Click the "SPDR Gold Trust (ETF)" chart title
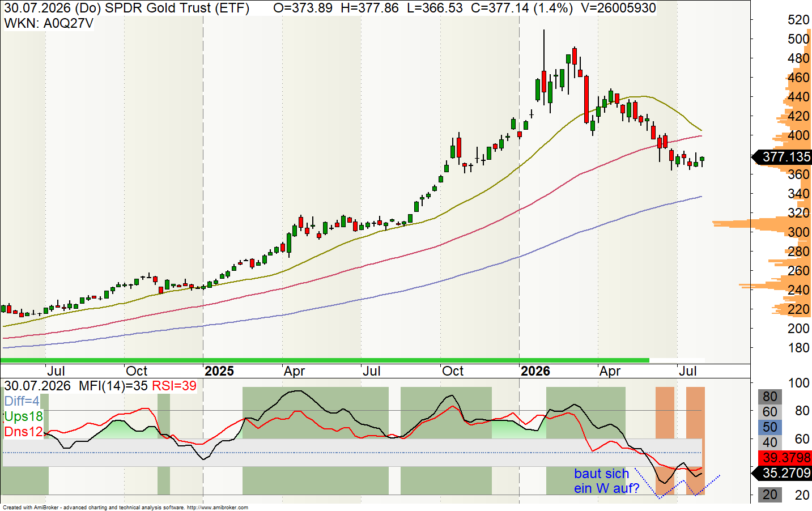The width and height of the screenshot is (812, 511). pos(177,8)
